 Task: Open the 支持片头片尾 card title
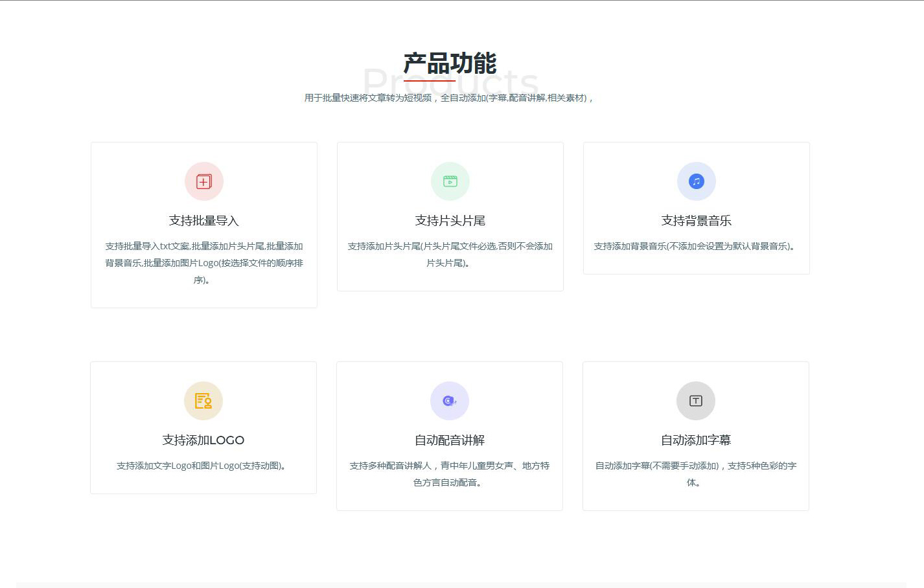pos(450,221)
